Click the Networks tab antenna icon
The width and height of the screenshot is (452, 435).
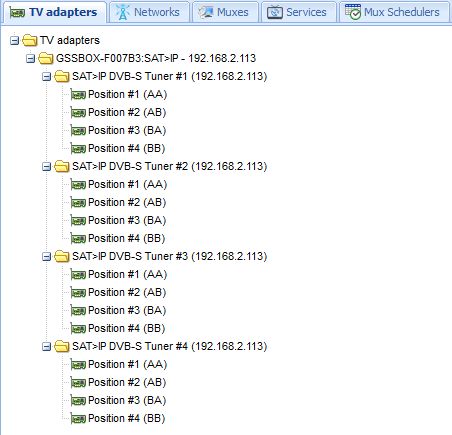[x=123, y=12]
